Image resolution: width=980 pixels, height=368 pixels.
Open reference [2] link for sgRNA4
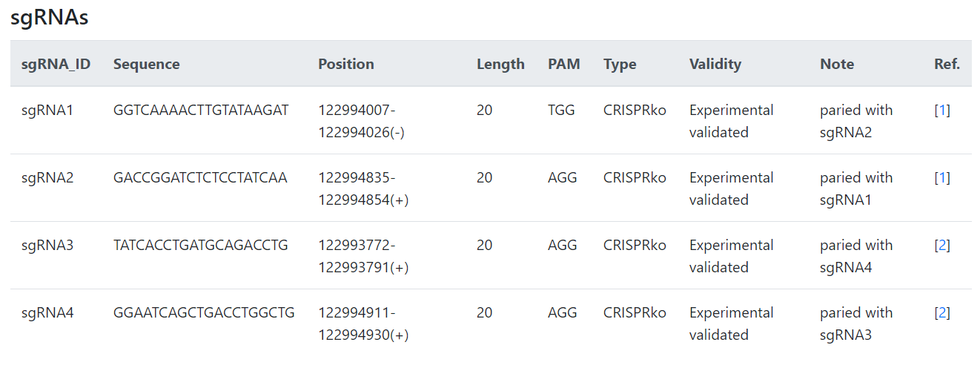[942, 313]
